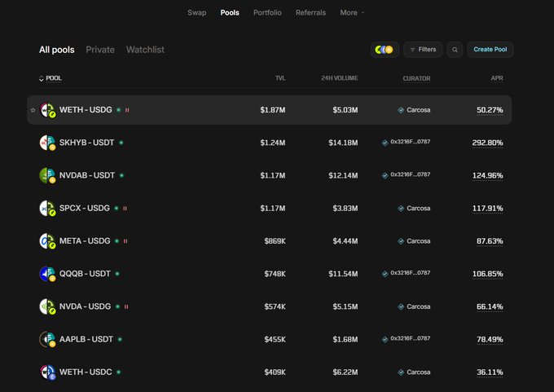The image size is (554, 392).
Task: Click the QQQB-USDT token pair icon
Action: click(47, 274)
